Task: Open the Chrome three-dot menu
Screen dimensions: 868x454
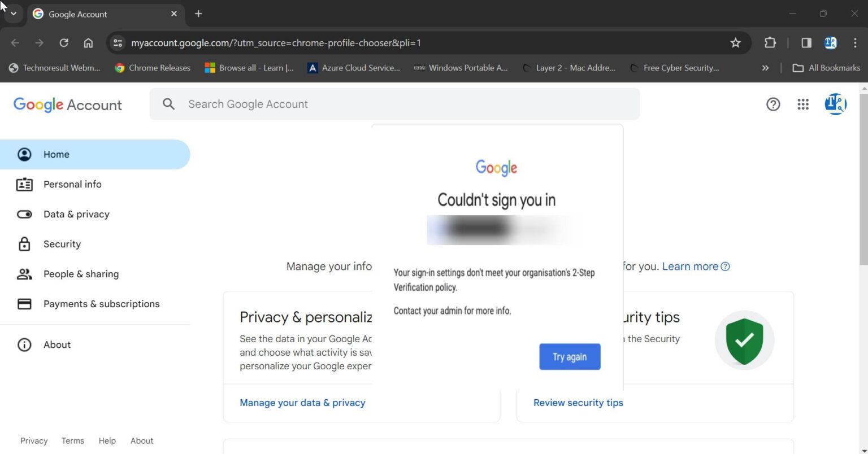Action: click(x=855, y=43)
